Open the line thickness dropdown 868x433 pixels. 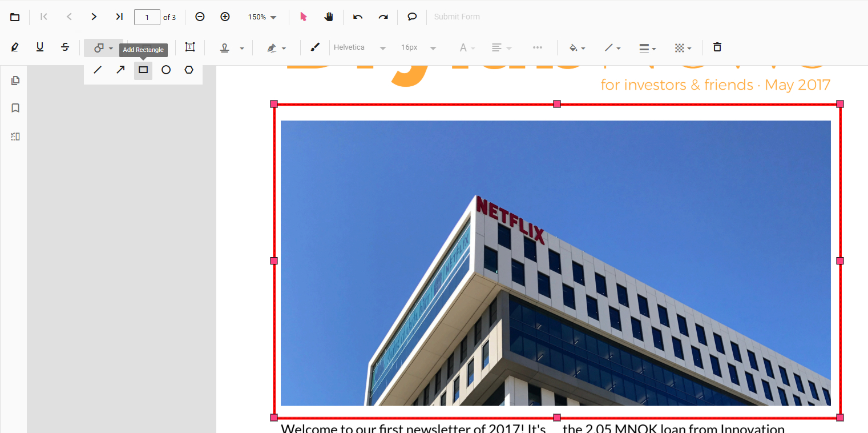647,48
